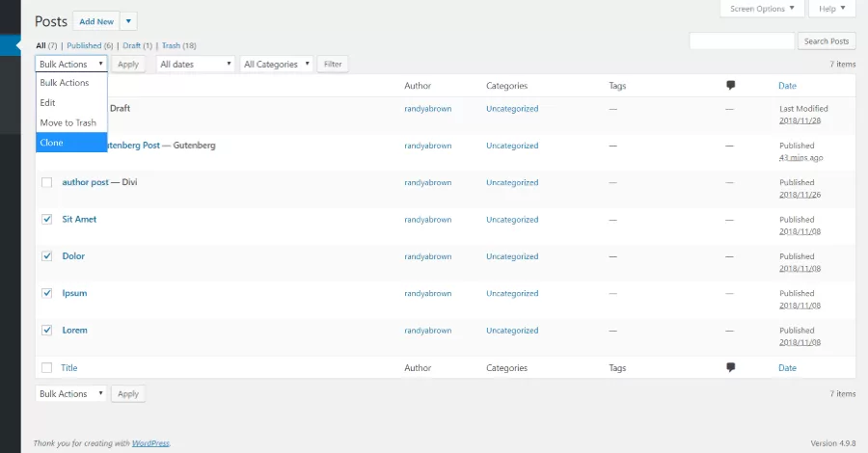Show Draft posts filter

pyautogui.click(x=132, y=45)
